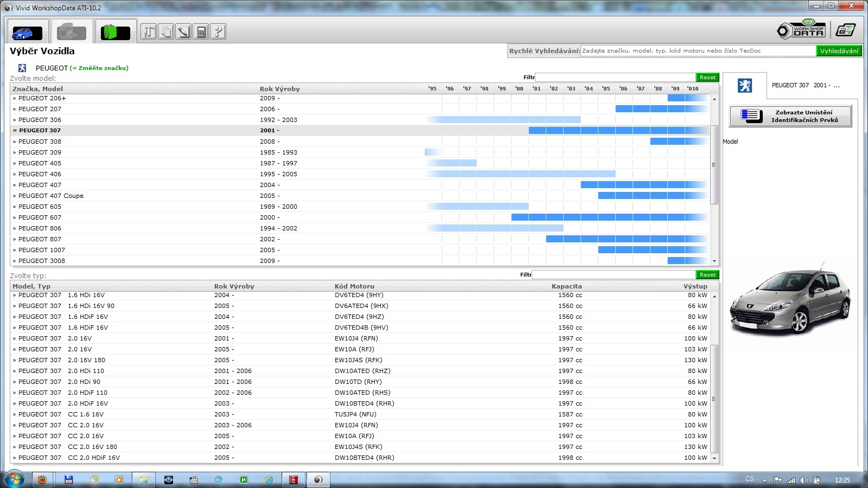The width and height of the screenshot is (868, 488).
Task: Select type 307 CC 2.0 HDiF 16V
Action: click(361, 458)
